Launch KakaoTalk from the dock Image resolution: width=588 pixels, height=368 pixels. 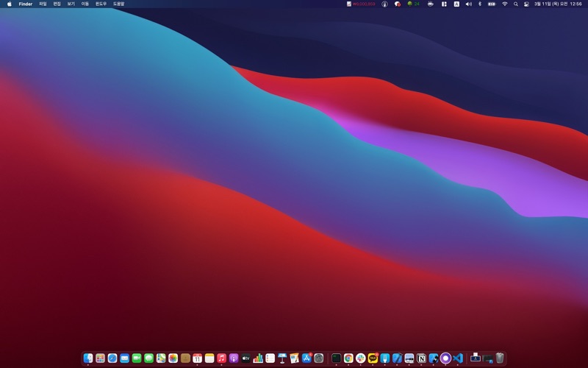tap(373, 358)
